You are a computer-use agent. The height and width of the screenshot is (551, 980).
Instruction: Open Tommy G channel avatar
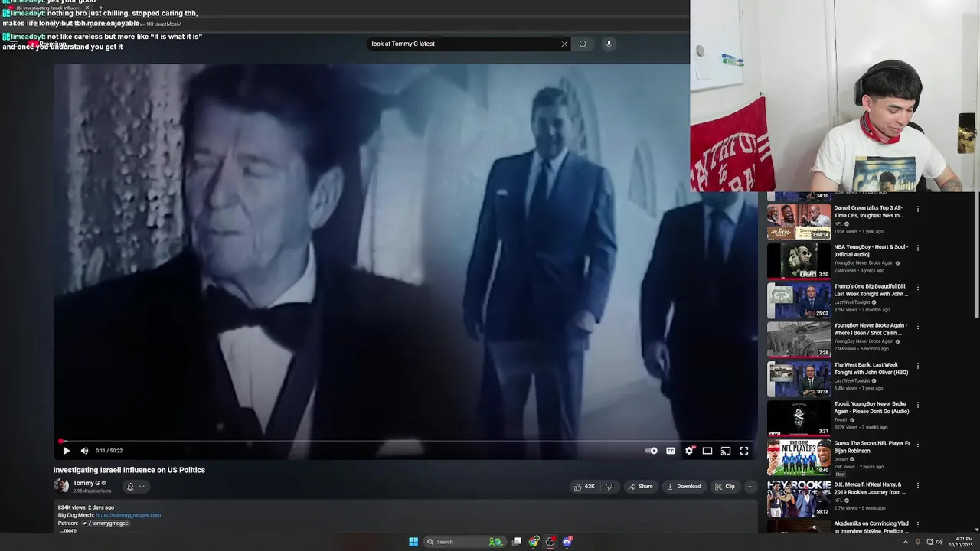point(61,486)
